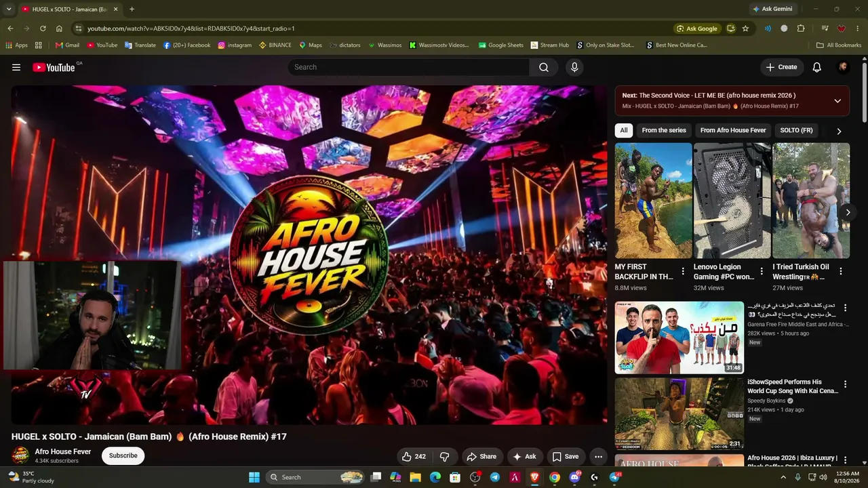This screenshot has width=868, height=488.
Task: Select the All filter chip
Action: (624, 130)
